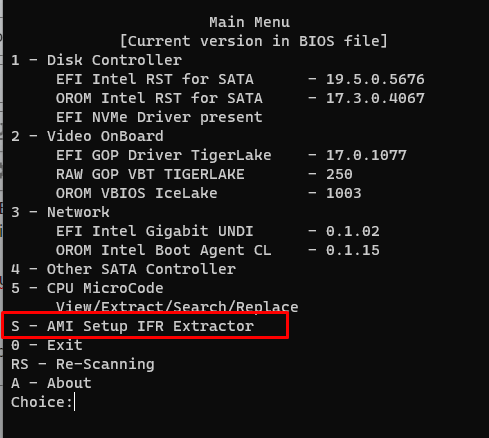Select the '3 - Network' menu entry
The image size is (489, 438).
[x=60, y=212]
